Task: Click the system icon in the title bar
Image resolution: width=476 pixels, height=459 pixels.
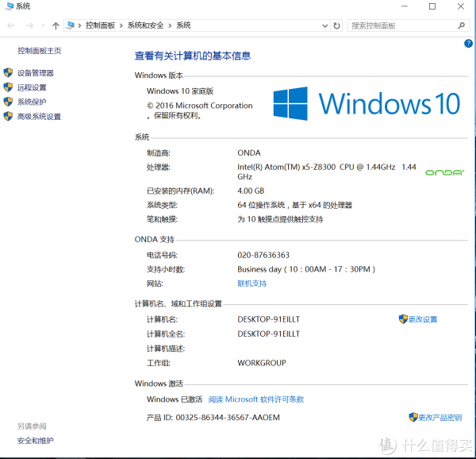Action: coord(10,6)
